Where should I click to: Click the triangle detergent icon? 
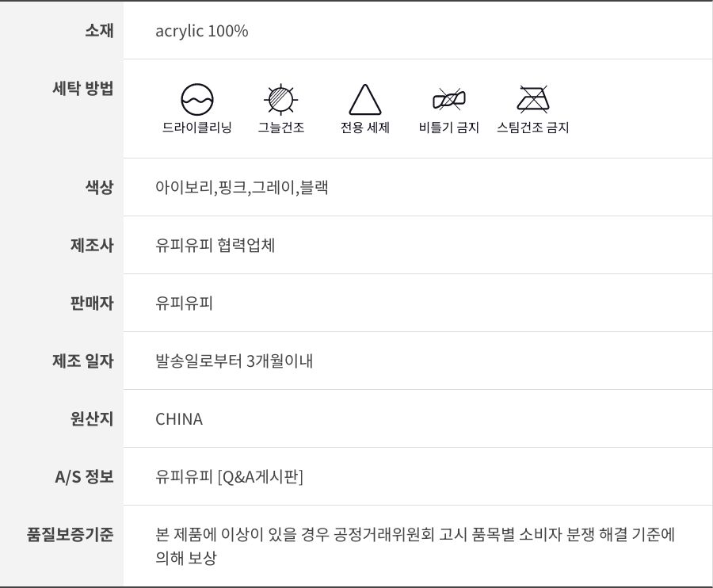[x=365, y=100]
